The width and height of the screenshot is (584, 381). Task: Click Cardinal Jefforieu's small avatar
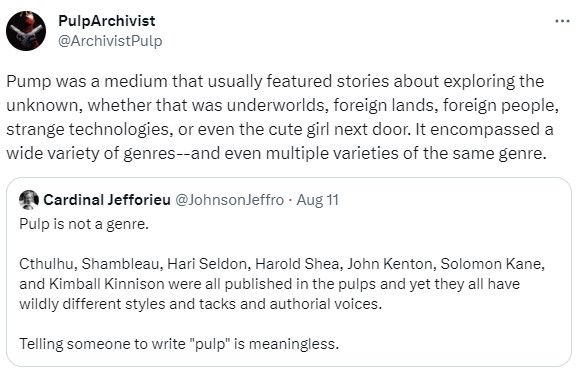[29, 200]
